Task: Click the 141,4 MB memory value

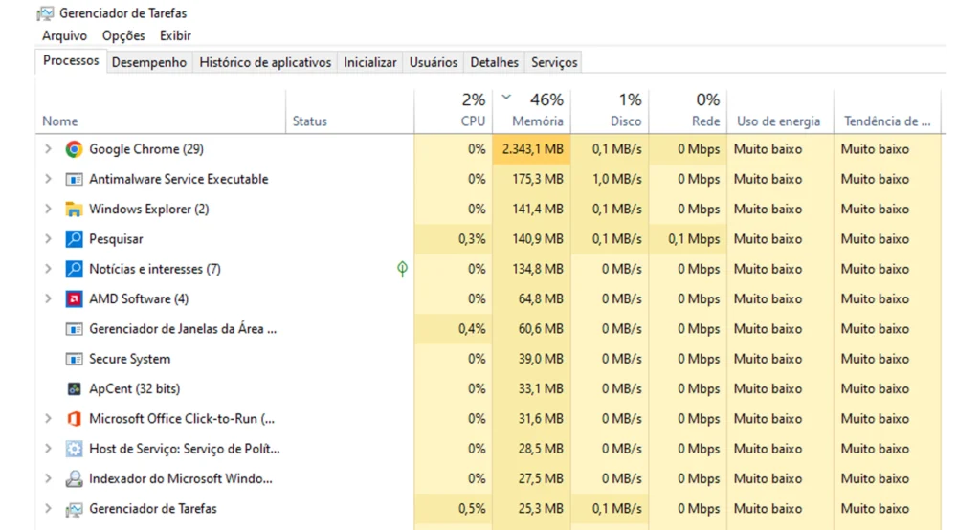Action: [x=538, y=209]
